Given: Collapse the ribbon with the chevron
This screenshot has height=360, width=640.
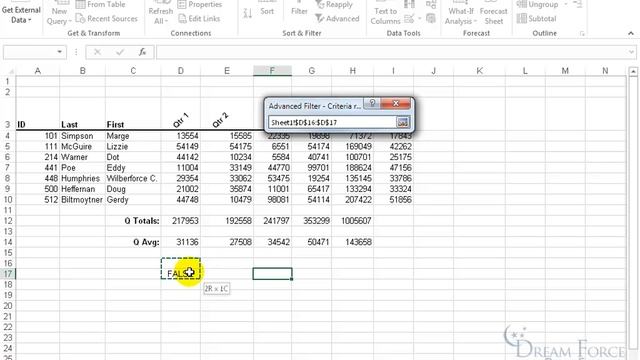Looking at the screenshot, I should coord(631,33).
